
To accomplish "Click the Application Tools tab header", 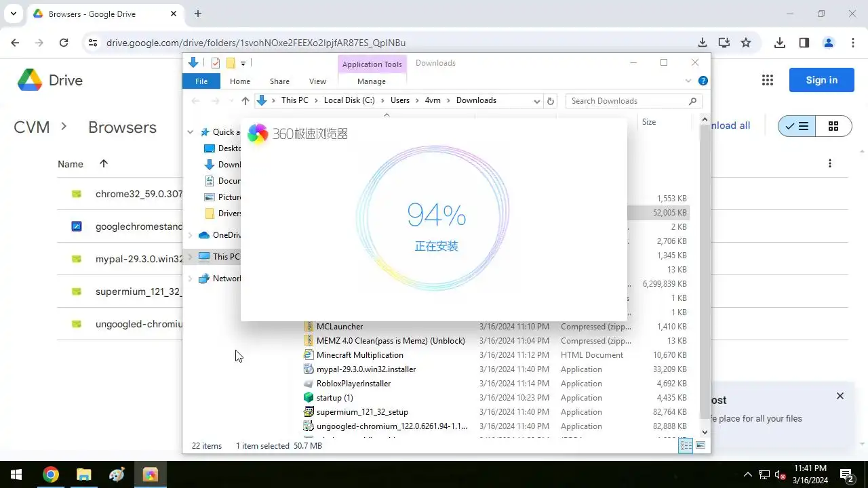I will point(372,64).
